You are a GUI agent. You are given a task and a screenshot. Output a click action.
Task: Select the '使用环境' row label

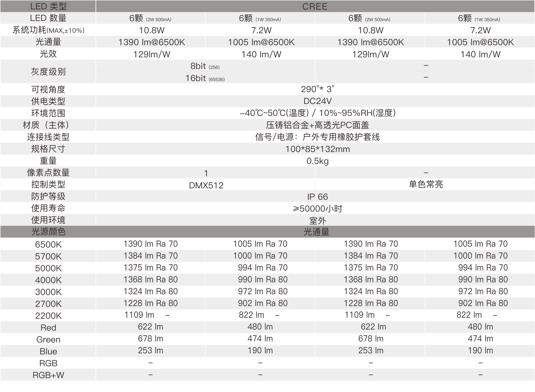[x=48, y=220]
